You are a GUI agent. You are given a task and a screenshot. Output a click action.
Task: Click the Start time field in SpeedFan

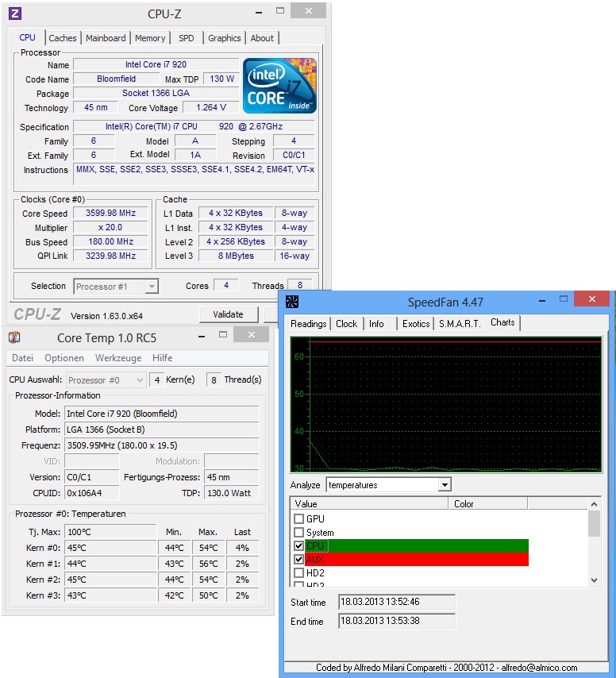pyautogui.click(x=397, y=602)
